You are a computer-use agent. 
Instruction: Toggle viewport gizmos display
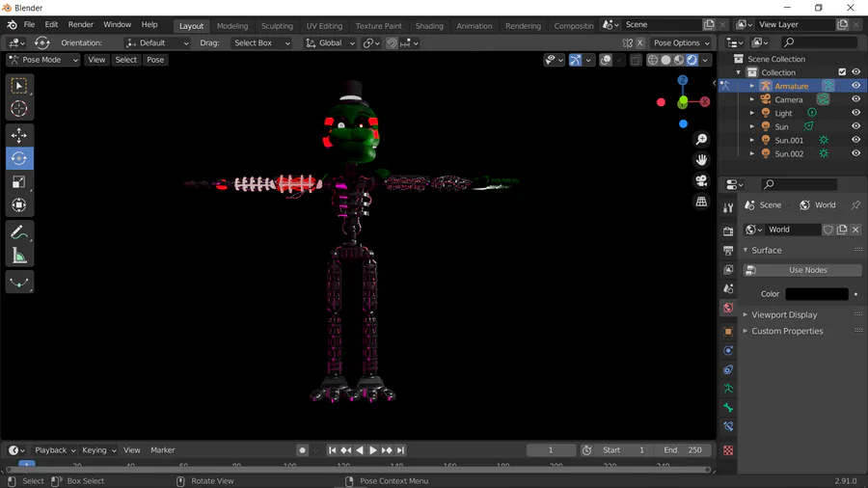coord(575,60)
